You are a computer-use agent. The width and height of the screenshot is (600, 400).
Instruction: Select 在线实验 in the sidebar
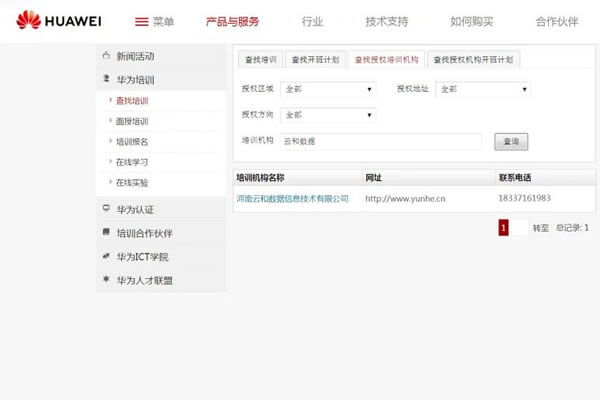(x=132, y=183)
